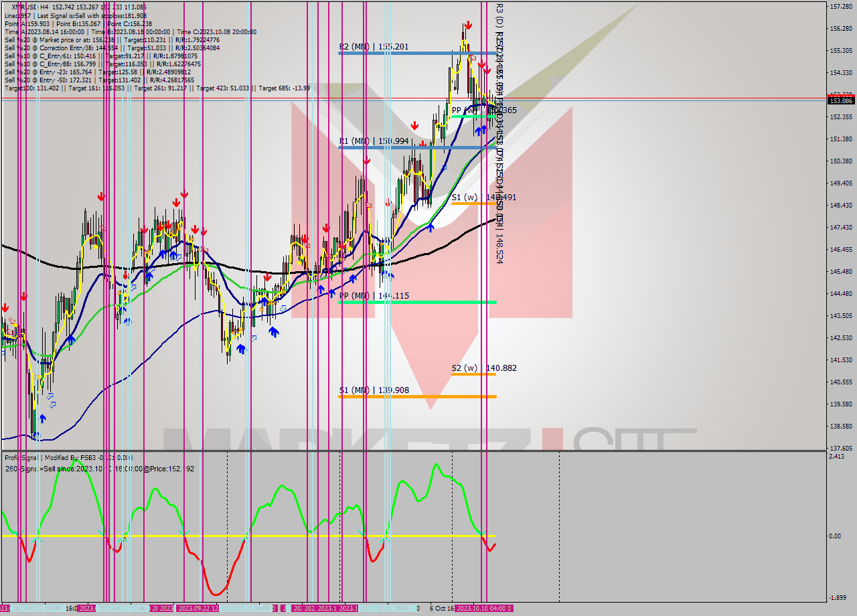This screenshot has height=616, width=857.
Task: Click the 155.305 price axis value
Action: 840,51
